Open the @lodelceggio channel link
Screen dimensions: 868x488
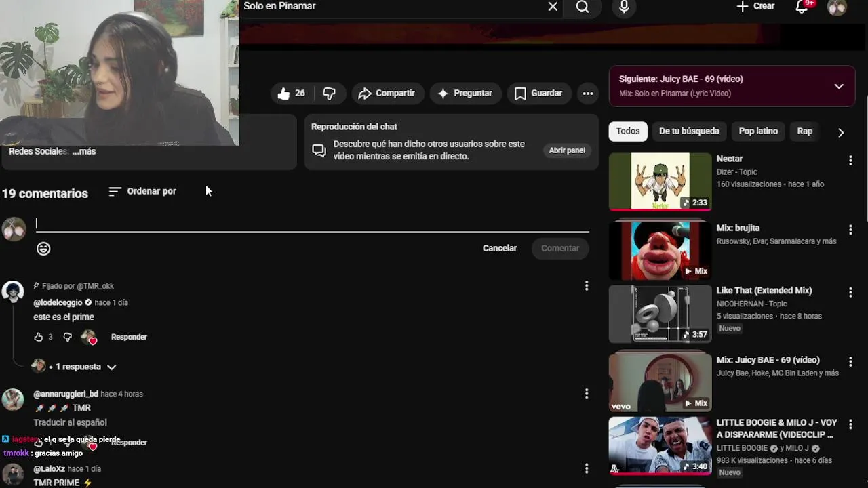(x=58, y=302)
